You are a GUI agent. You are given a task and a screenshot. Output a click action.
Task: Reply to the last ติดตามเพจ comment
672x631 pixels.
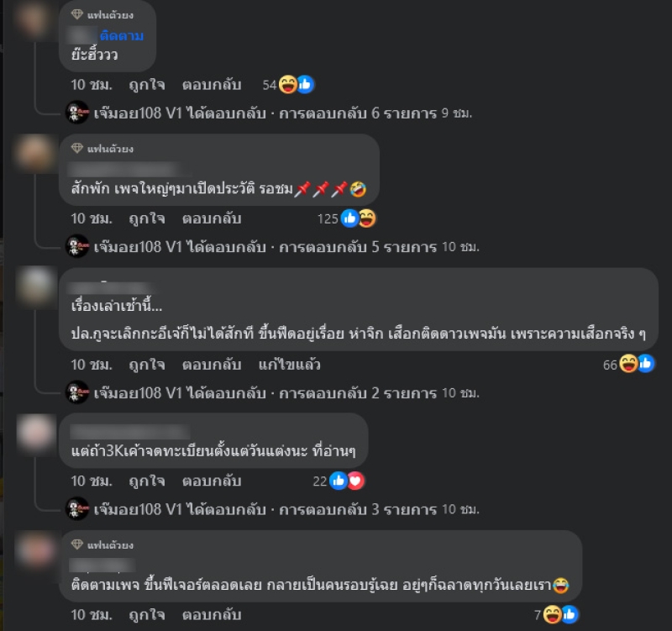pyautogui.click(x=212, y=615)
